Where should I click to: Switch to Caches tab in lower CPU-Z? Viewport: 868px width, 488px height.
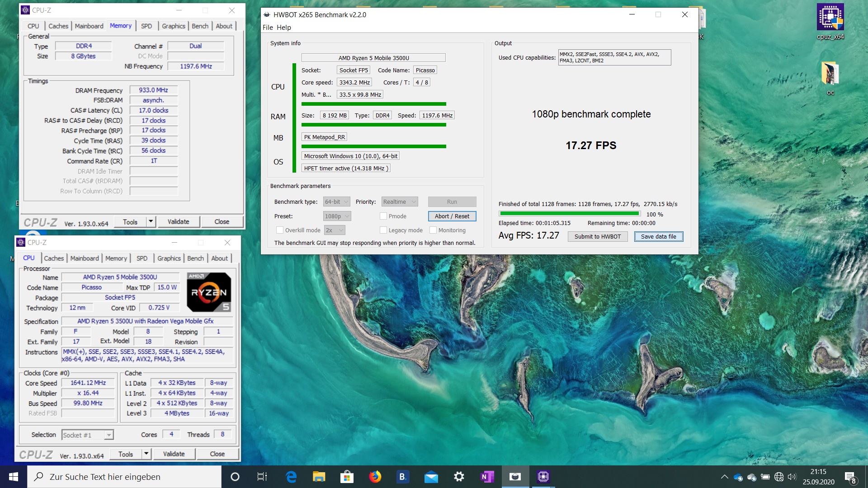pyautogui.click(x=54, y=258)
